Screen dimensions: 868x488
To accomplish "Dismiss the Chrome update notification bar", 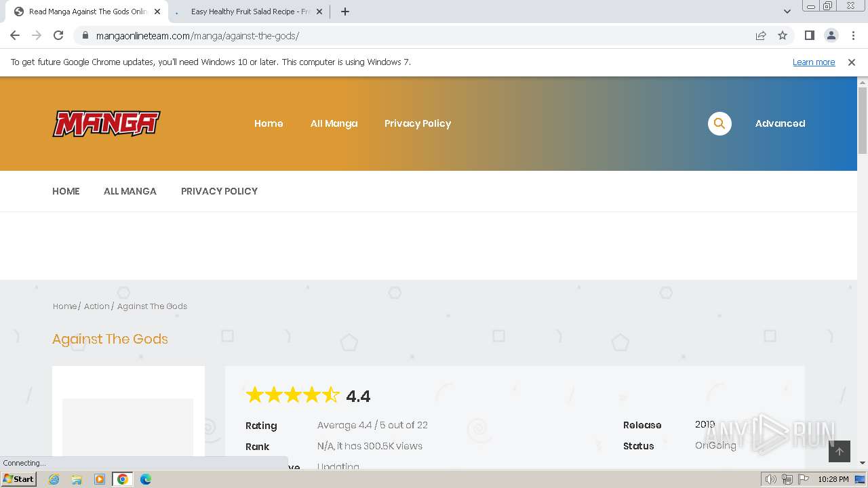I will pos(852,62).
